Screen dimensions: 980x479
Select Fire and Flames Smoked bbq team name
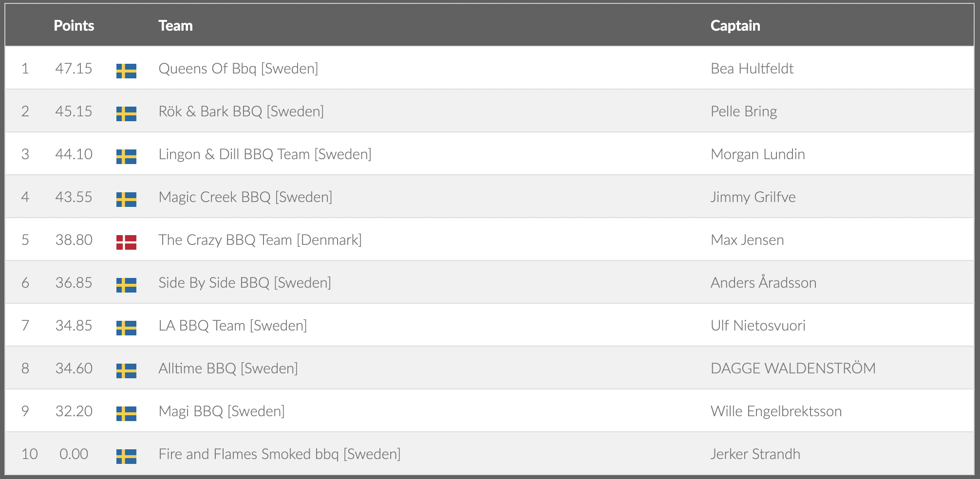(x=279, y=454)
